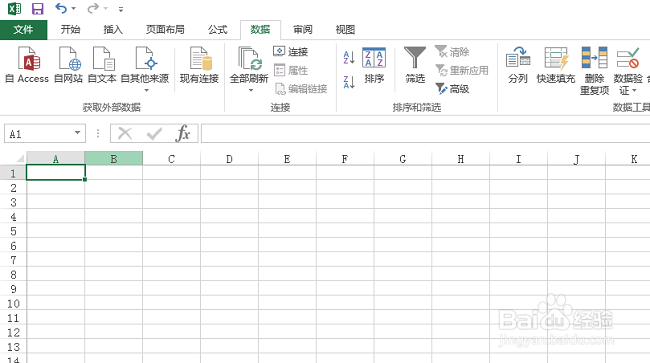Confirm entry with the checkmark icon
This screenshot has width=650, height=363.
tap(154, 133)
